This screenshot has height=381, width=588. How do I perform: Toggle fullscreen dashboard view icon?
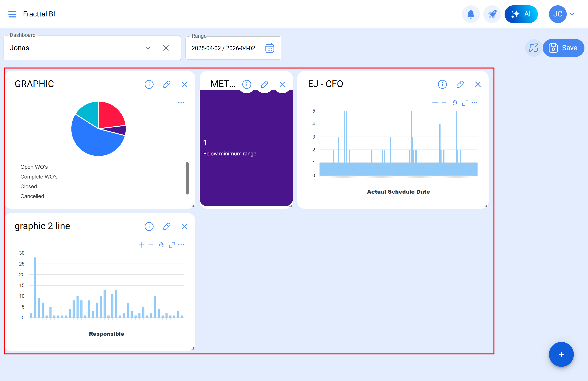(x=534, y=48)
